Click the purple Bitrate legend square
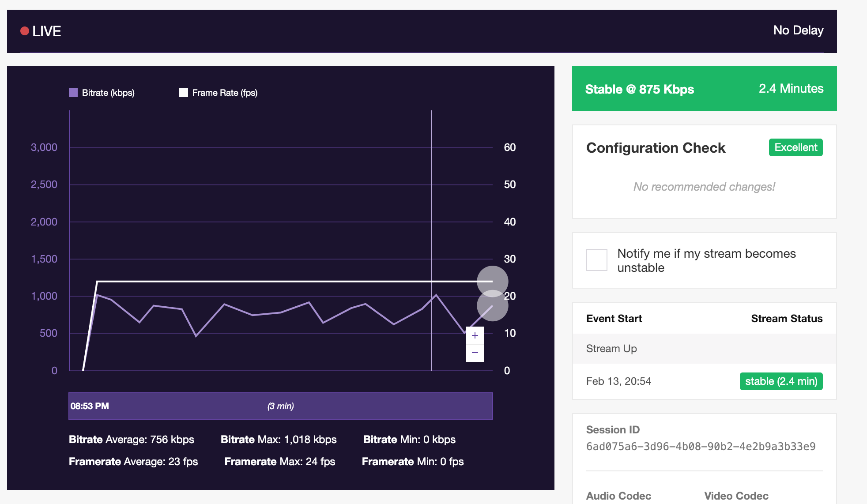This screenshot has width=867, height=504. click(x=73, y=93)
